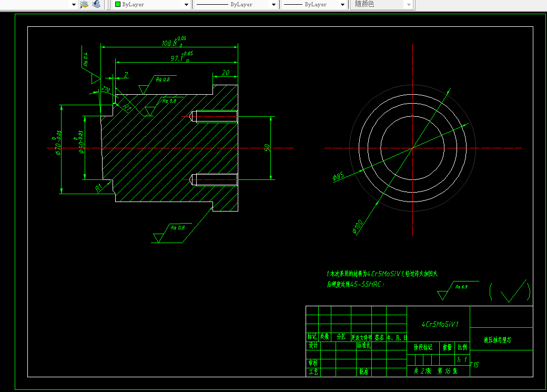The image size is (547, 392).
Task: Select the 重量 cell in title block
Action: coord(447,347)
